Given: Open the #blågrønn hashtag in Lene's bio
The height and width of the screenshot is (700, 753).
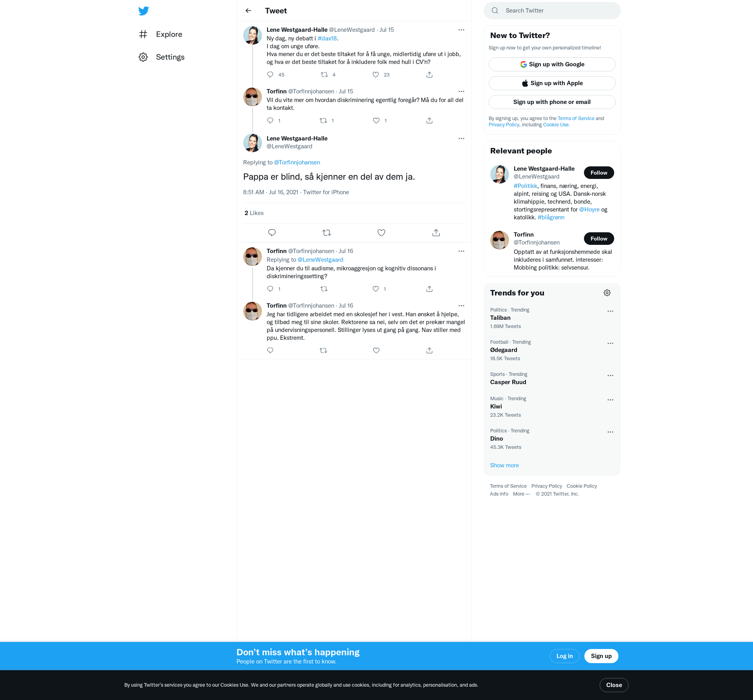Looking at the screenshot, I should coord(551,217).
